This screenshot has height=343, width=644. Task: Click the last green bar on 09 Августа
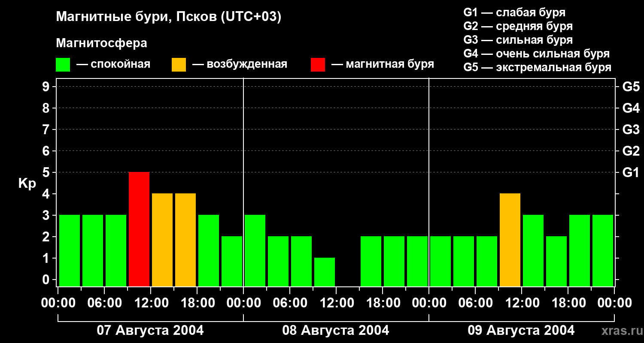(x=603, y=250)
